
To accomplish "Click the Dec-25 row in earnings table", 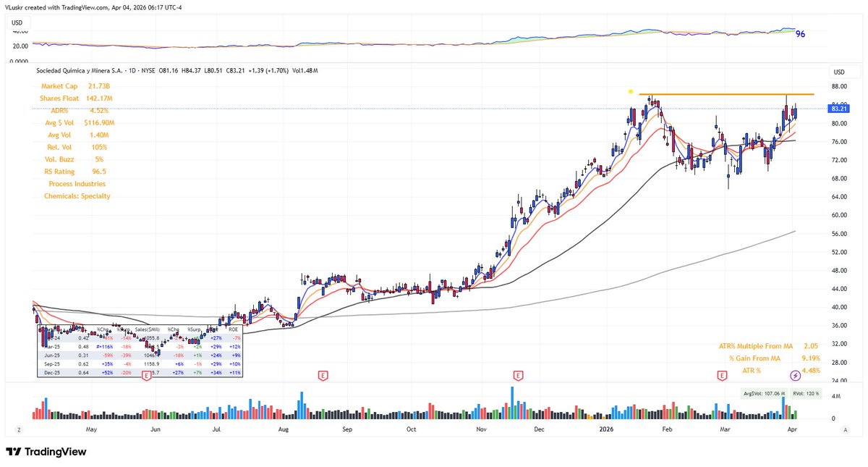I will (140, 372).
